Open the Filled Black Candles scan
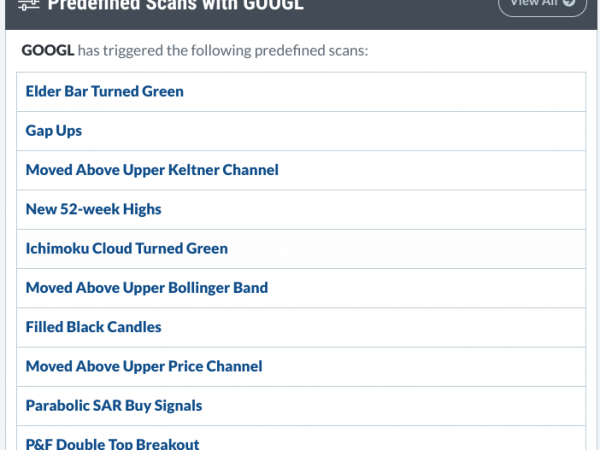The width and height of the screenshot is (600, 450). pyautogui.click(x=93, y=327)
